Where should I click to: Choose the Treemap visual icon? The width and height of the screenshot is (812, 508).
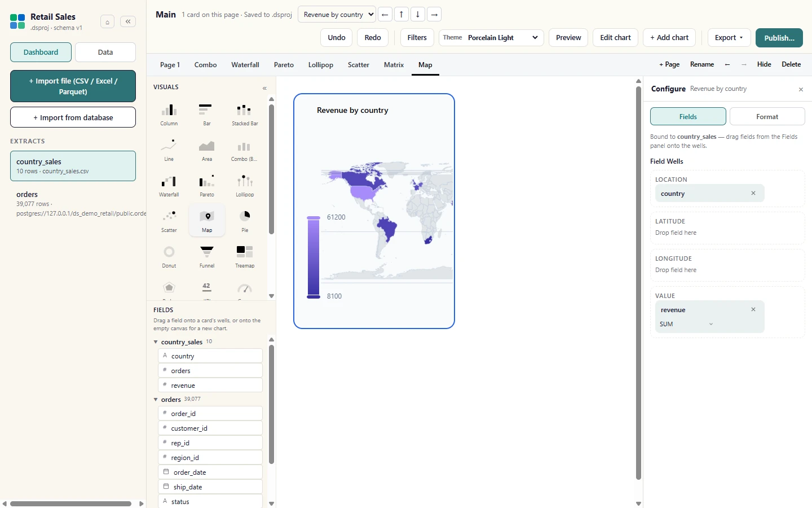[245, 256]
